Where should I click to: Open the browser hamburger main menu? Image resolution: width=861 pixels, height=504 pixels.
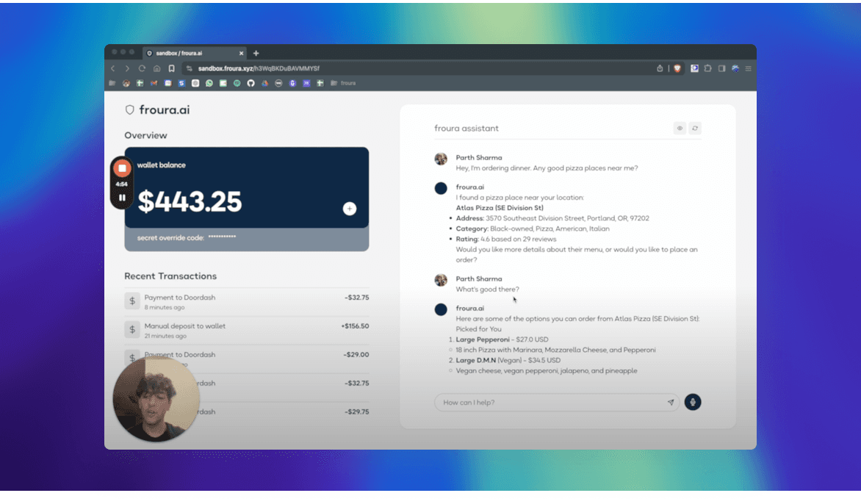pyautogui.click(x=748, y=68)
